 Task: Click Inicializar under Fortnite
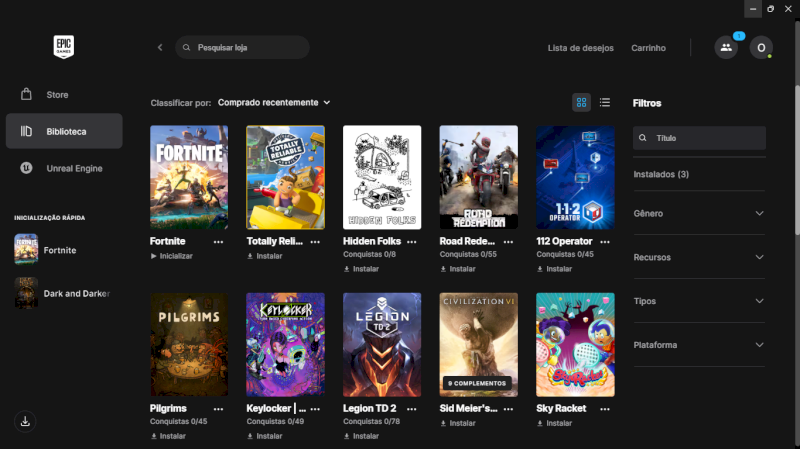(171, 256)
